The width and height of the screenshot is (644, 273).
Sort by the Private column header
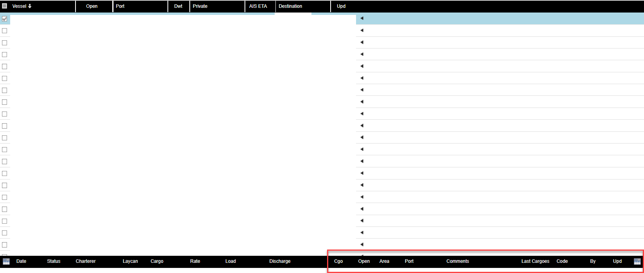tap(200, 6)
